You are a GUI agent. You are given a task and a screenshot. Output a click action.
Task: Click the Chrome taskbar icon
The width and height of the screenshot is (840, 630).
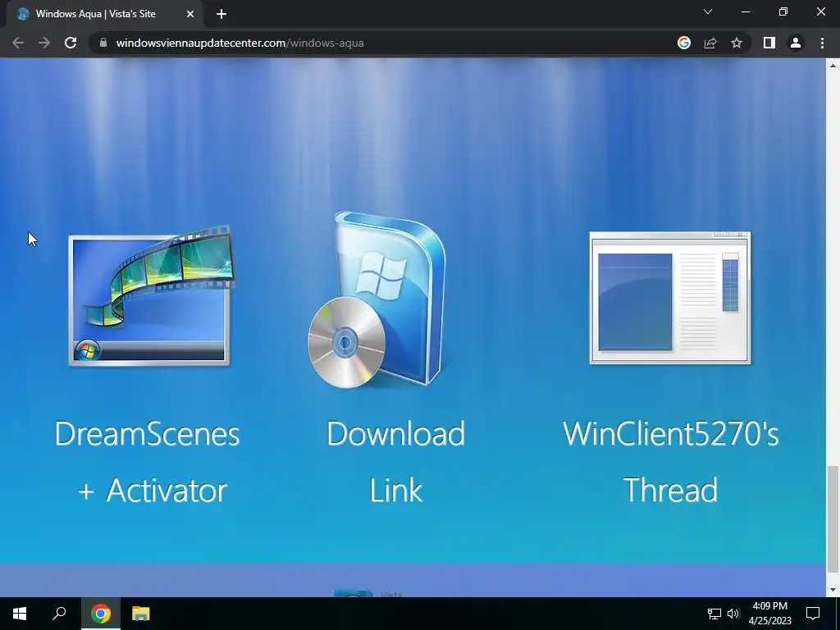coord(101,614)
